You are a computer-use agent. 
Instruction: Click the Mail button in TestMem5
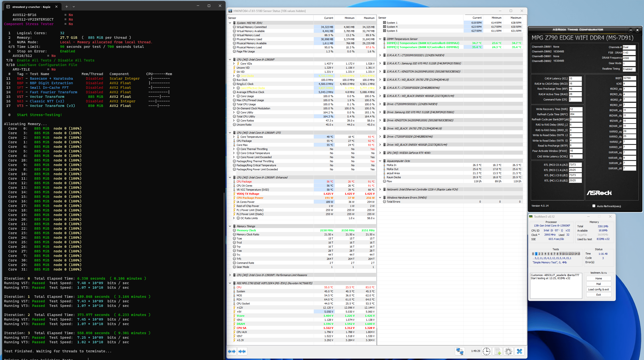pos(599,284)
